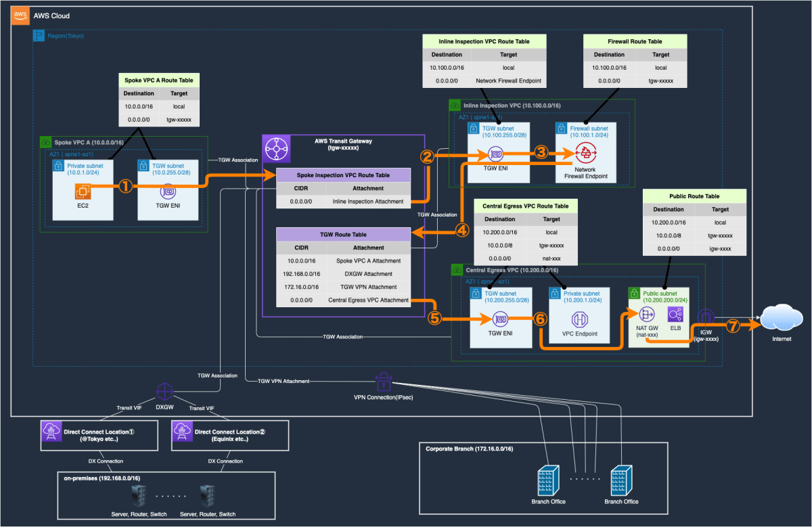This screenshot has height=527, width=812.
Task: Select the Corporate Branch (172.16.0.0/16) label
Action: tap(470, 449)
